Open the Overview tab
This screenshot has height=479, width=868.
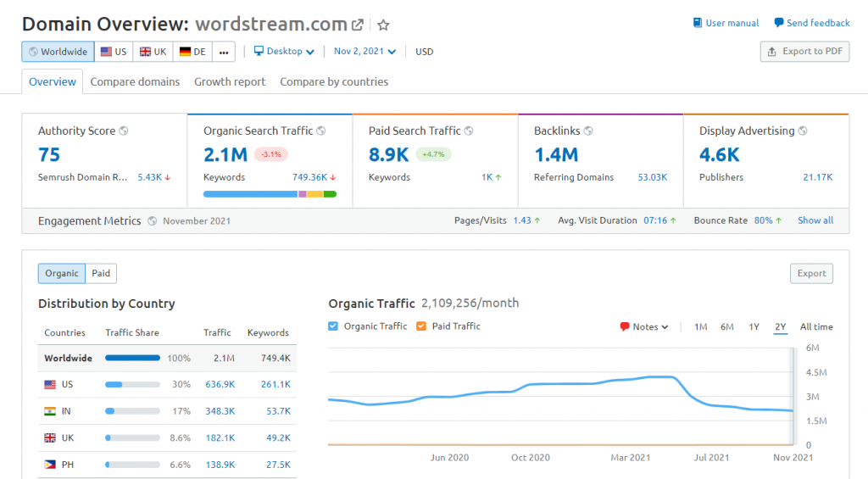53,82
